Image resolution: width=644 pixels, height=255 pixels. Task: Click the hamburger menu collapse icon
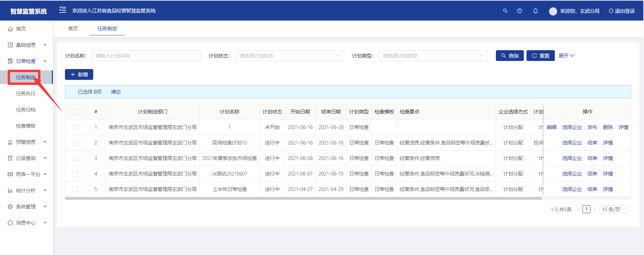[63, 10]
